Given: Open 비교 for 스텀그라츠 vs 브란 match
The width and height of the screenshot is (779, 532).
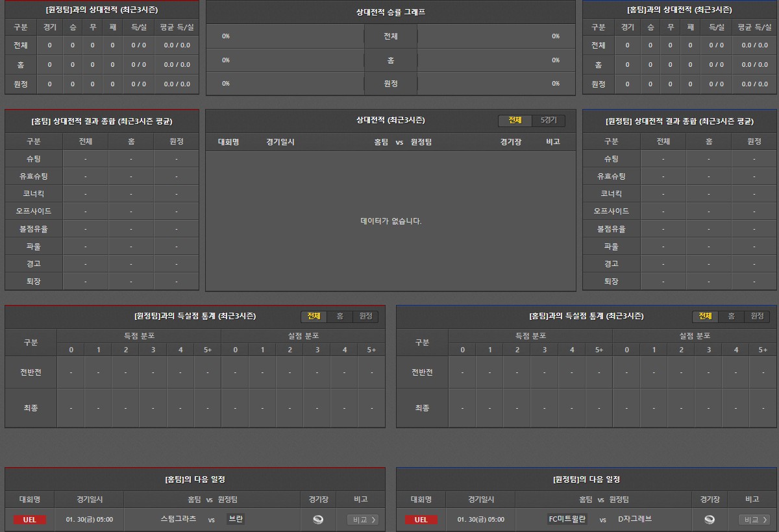Looking at the screenshot, I should [362, 520].
